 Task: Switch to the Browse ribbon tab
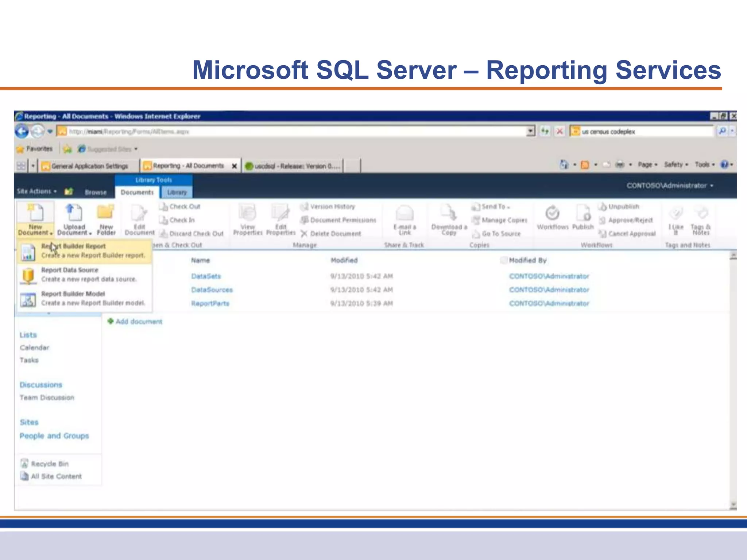(96, 192)
